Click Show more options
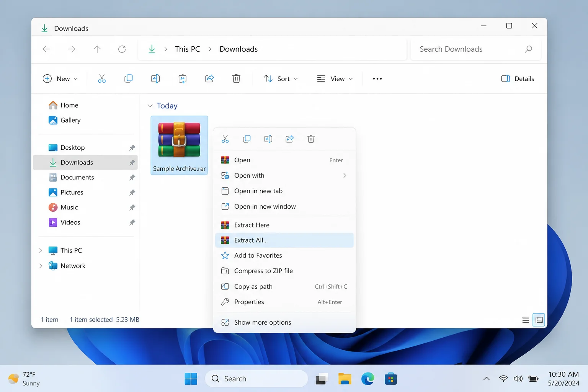Screen dimensions: 588x392 (284, 322)
